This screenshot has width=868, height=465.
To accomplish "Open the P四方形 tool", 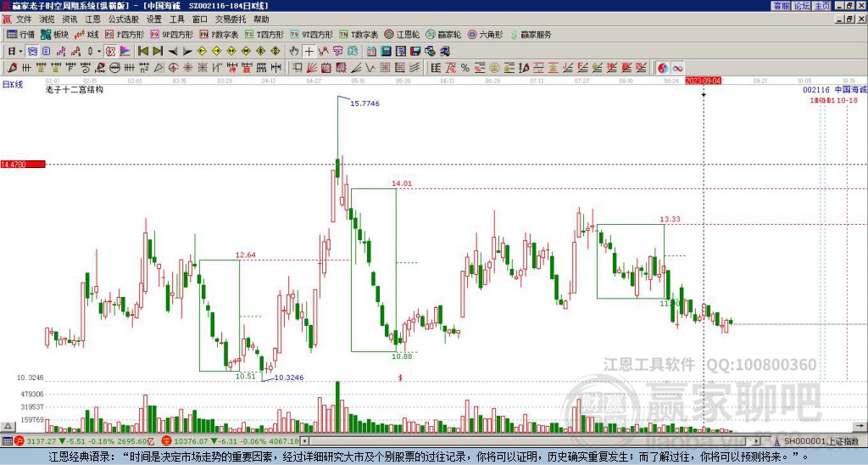I will click(125, 34).
